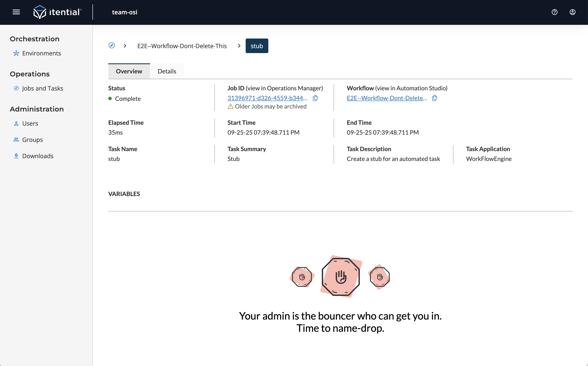Switch to the Details tab
Screen dimensions: 588x366
tap(167, 71)
